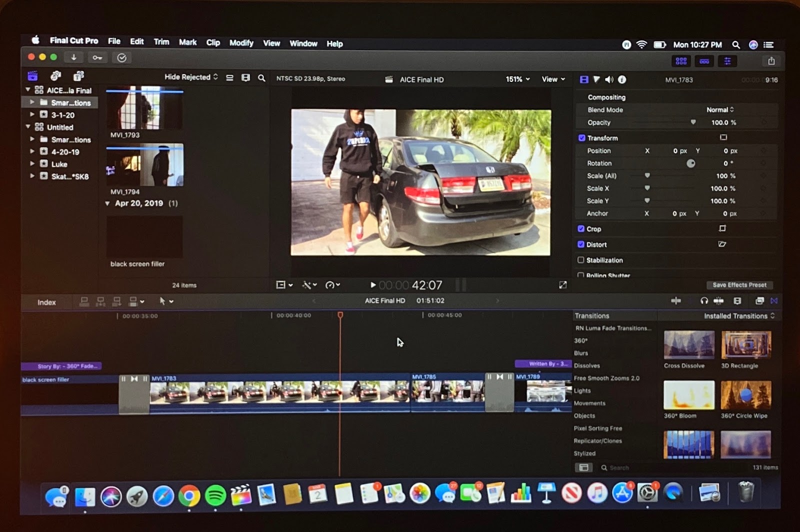Open the keyword editor key icon
This screenshot has width=800, height=532.
(97, 57)
